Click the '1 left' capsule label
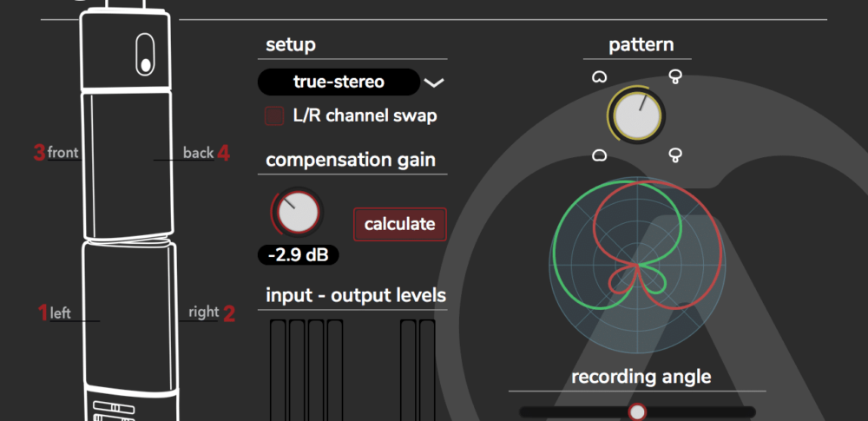Viewport: 868px width, 421px height. pyautogui.click(x=54, y=313)
